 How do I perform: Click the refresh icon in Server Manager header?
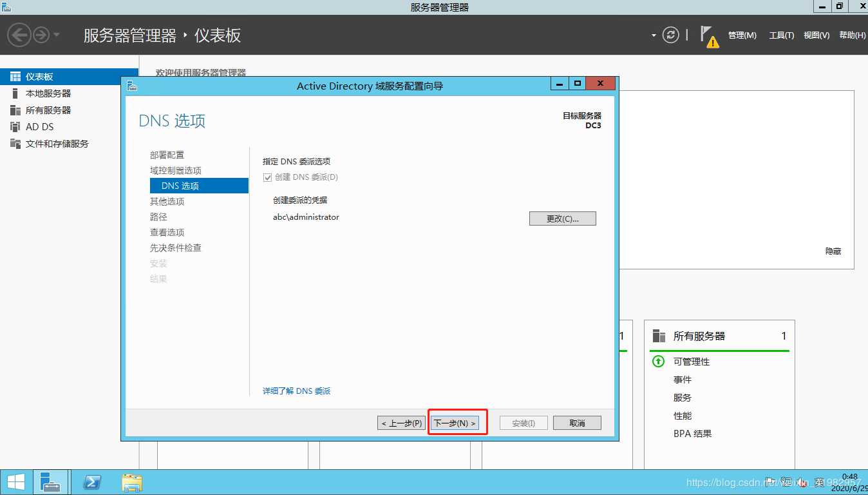click(x=671, y=35)
